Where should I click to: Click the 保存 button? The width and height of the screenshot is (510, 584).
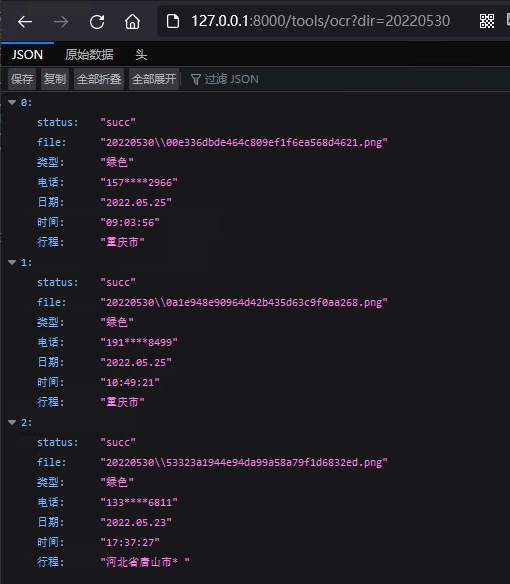[22, 79]
